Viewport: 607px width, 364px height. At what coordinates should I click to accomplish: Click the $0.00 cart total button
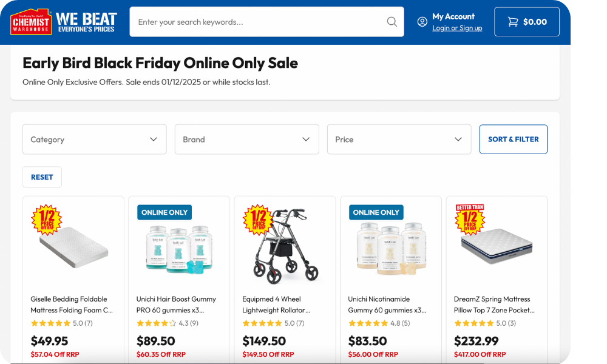coord(527,21)
